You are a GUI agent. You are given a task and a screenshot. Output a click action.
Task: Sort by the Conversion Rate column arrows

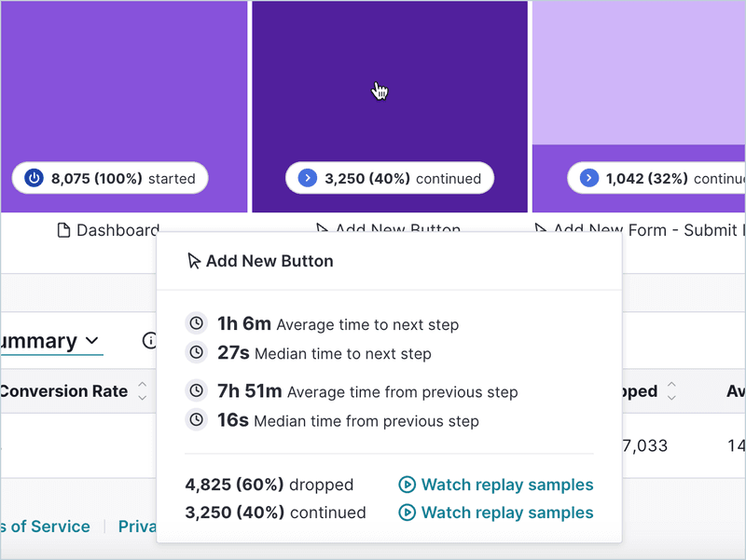[143, 391]
